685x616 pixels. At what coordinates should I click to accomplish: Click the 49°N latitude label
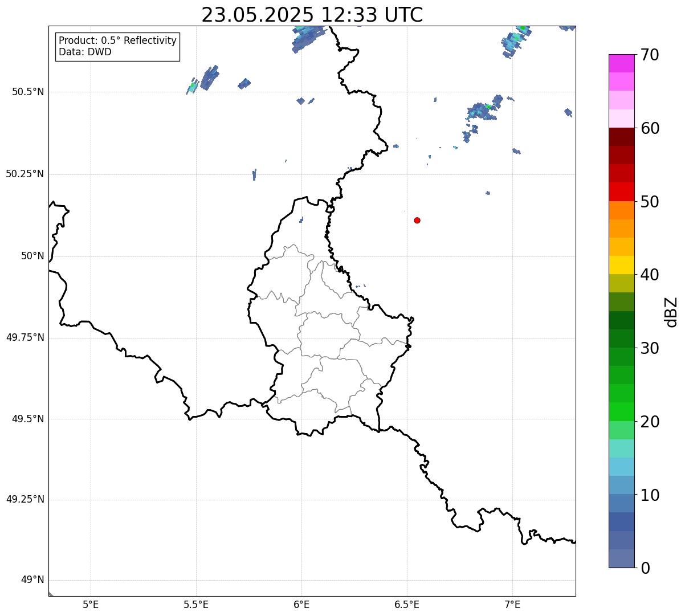pyautogui.click(x=32, y=580)
